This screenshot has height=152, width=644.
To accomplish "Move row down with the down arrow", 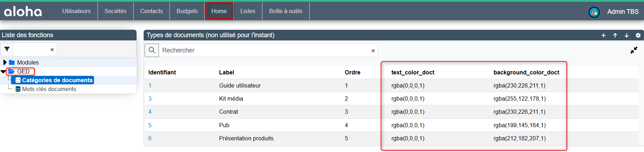I will [627, 35].
